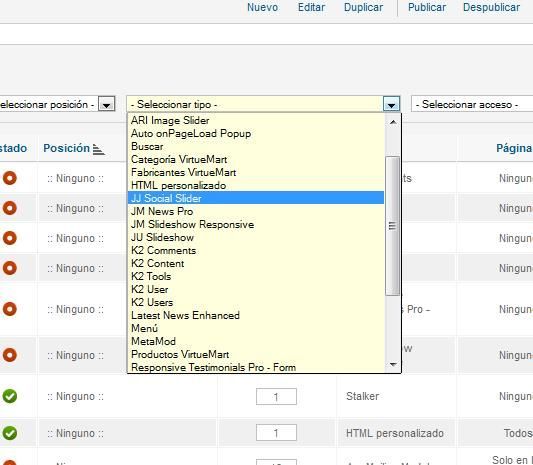Toggle the unpublished status icon in first row

[x=10, y=178]
